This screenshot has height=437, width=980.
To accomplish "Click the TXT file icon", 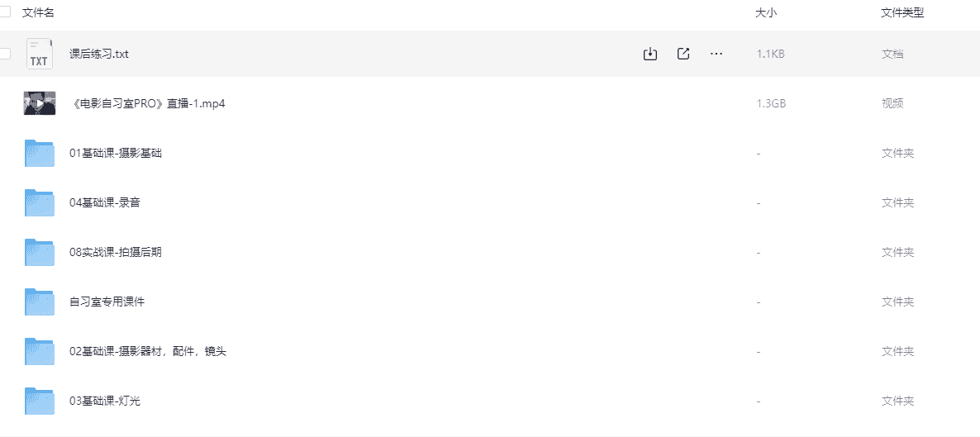I will pos(39,54).
